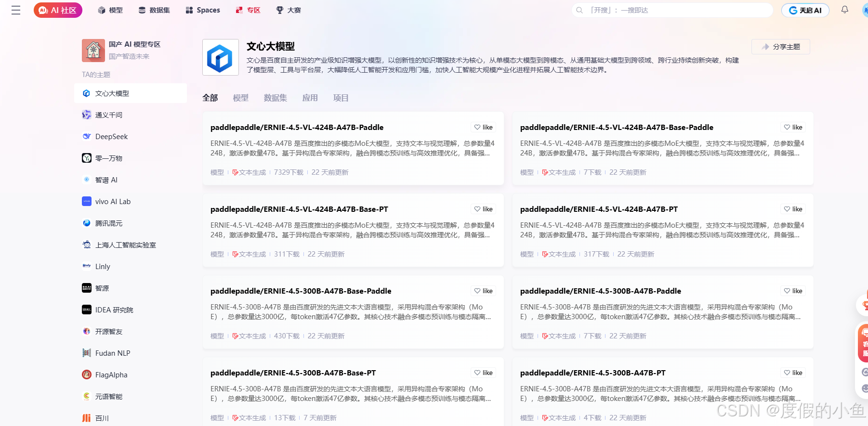Open paddlepaddle/ERNIE-4.5-VL-424B-A47B-Base-PT title link
The image size is (868, 426).
click(x=299, y=209)
